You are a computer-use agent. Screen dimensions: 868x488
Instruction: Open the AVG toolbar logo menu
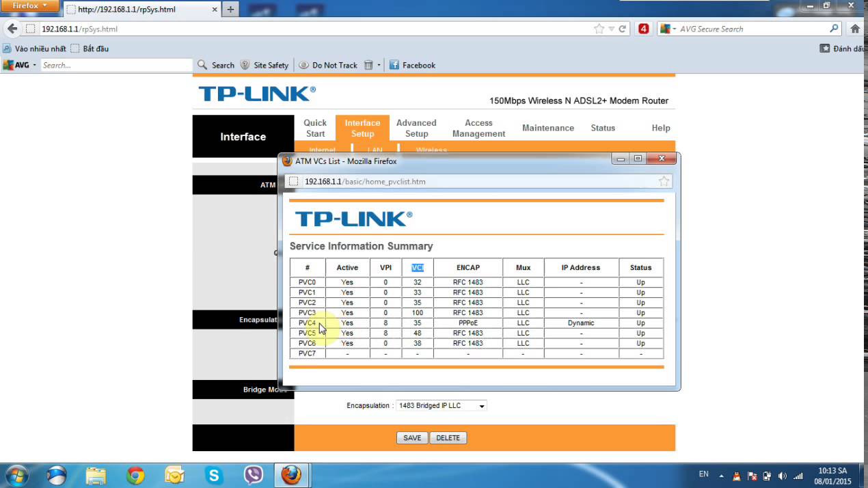[19, 65]
